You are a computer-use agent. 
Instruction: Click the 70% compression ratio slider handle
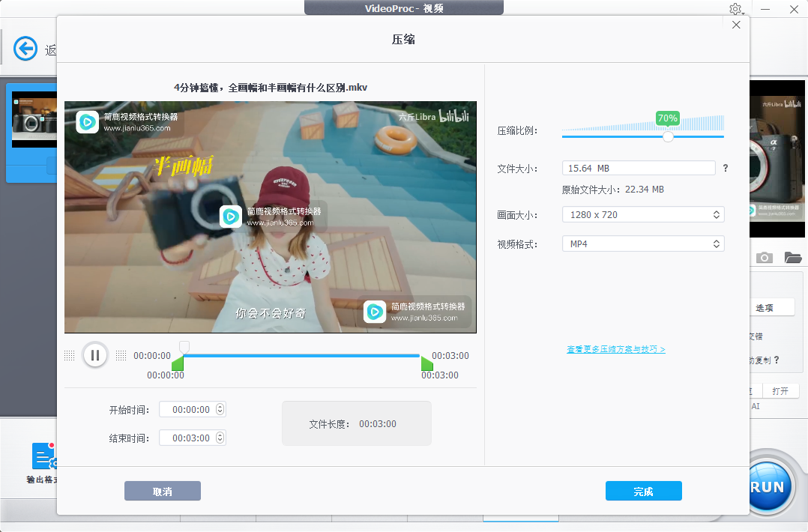pyautogui.click(x=667, y=137)
